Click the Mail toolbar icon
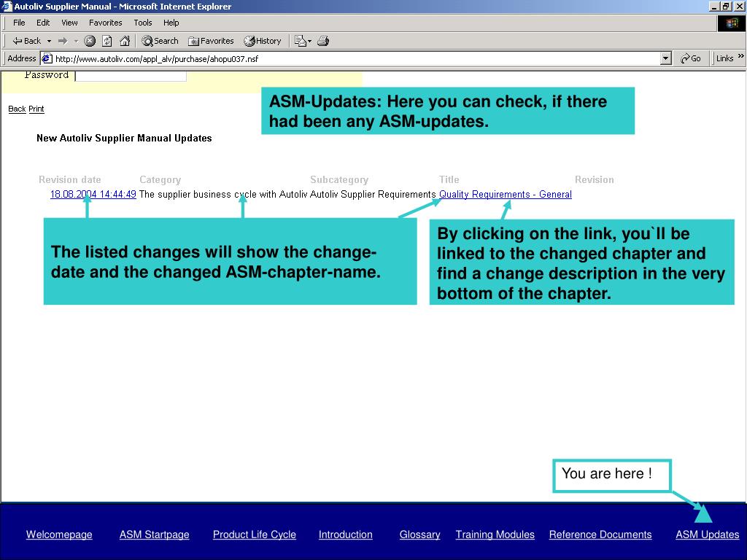 pos(300,41)
